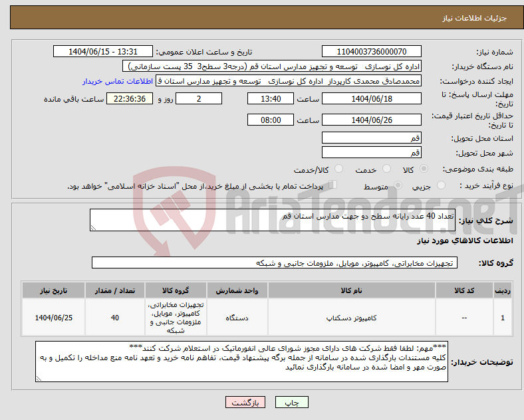Click the ردیف column header
This screenshot has width=524, height=420.
click(x=503, y=290)
